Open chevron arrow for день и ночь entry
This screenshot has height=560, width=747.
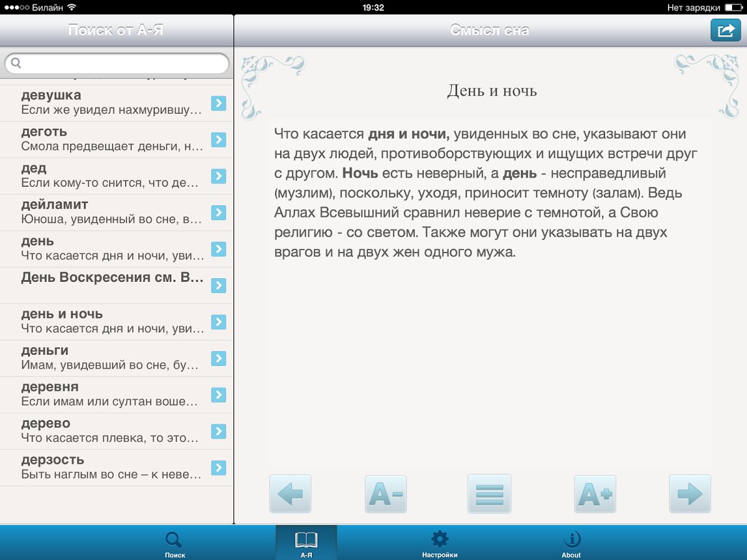coord(218,322)
